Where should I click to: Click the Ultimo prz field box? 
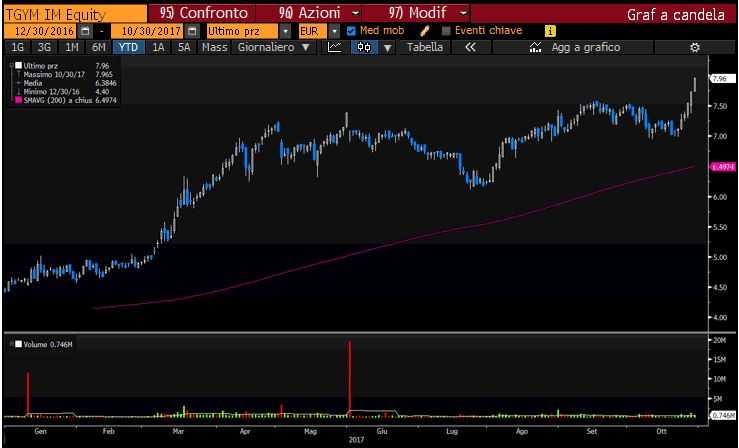click(243, 31)
